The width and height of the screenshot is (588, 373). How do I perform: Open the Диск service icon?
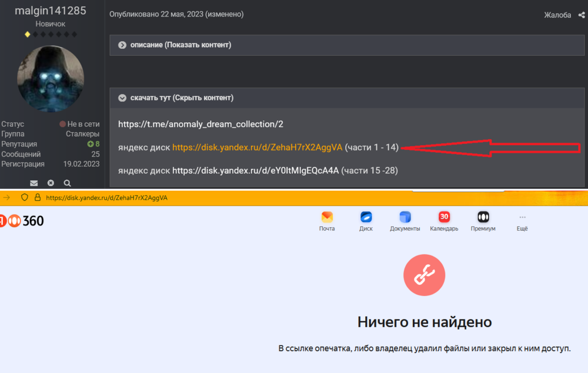(366, 217)
